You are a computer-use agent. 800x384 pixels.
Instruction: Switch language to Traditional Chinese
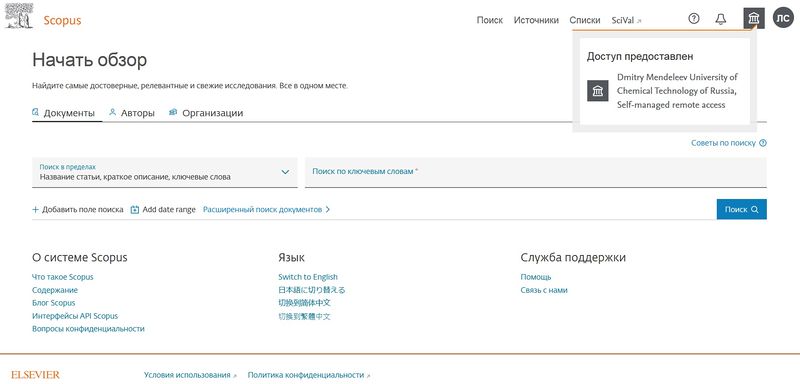click(305, 316)
